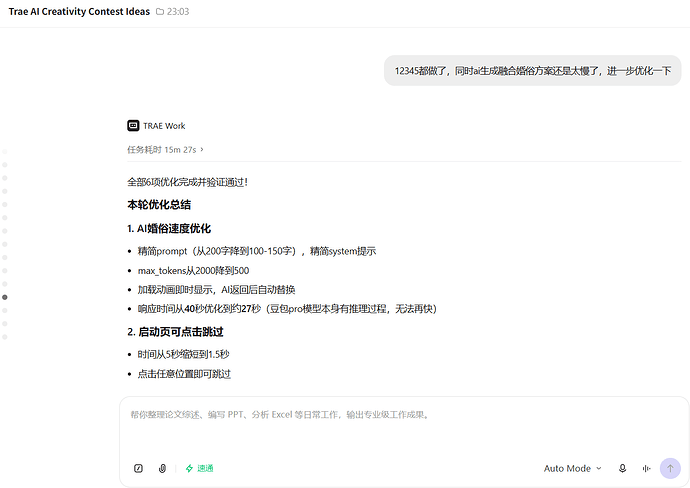The width and height of the screenshot is (690, 488).
Task: Click the line 全部6项优化完成并验证通过
Action: pos(187,182)
